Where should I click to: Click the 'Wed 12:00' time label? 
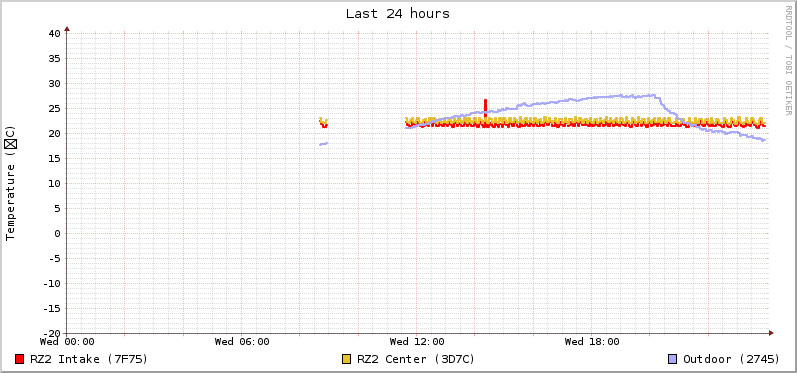(417, 341)
